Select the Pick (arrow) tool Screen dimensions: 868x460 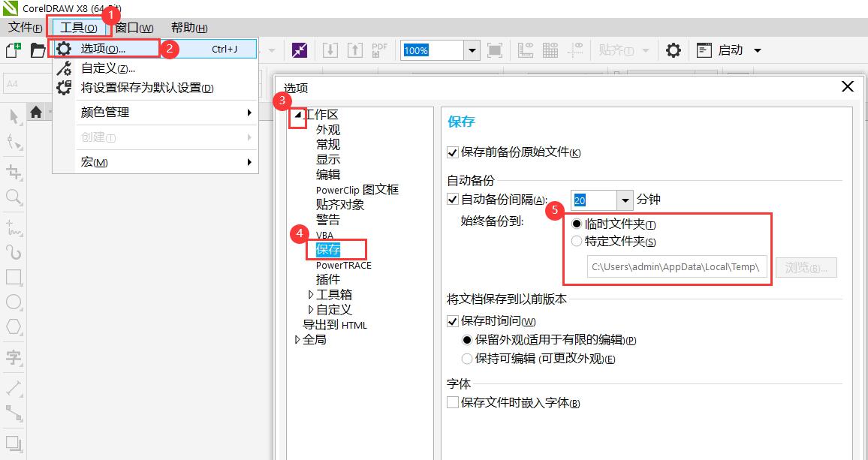14,116
